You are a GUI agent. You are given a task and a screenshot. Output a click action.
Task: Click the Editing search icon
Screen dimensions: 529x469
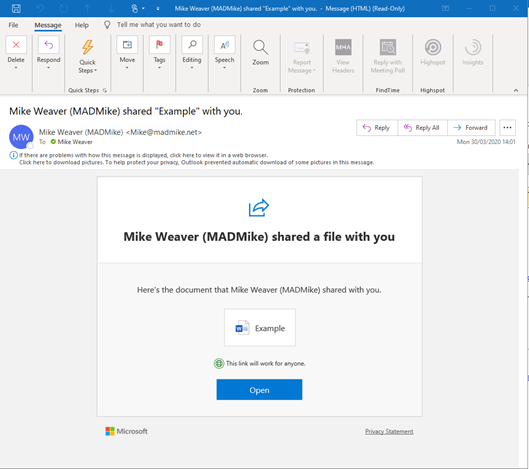coord(192,45)
